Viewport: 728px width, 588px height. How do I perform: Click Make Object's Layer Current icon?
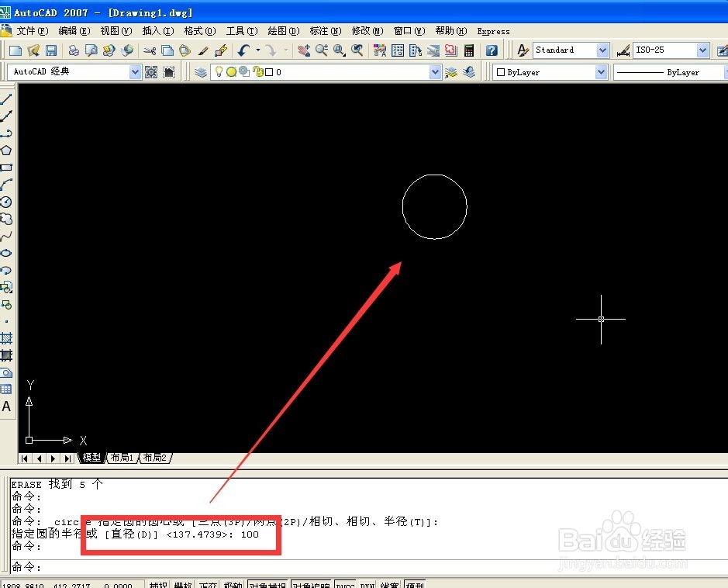click(x=450, y=72)
